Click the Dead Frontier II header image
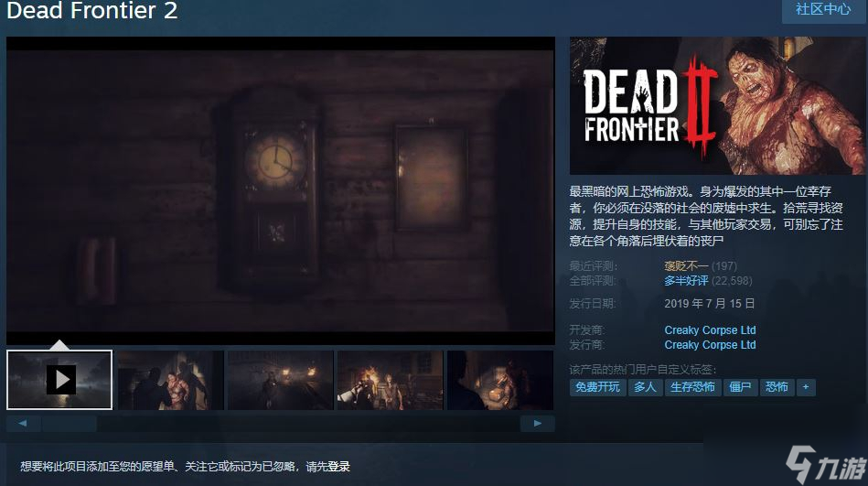 [x=717, y=106]
